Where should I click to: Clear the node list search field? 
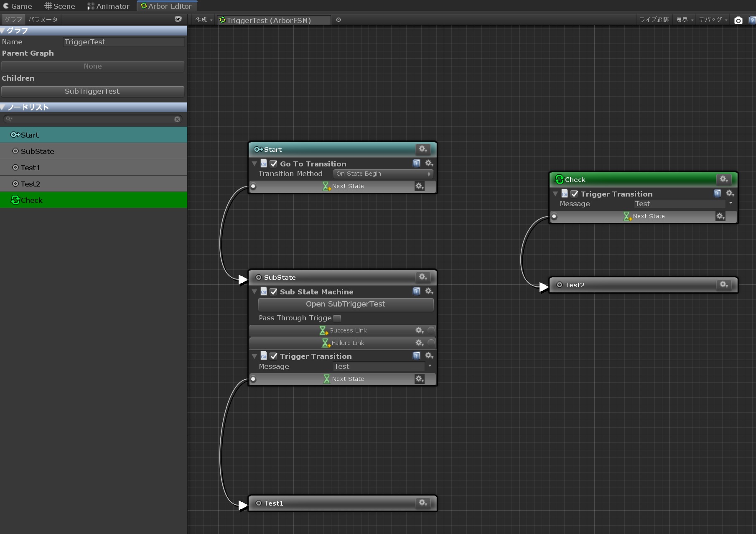coord(177,119)
